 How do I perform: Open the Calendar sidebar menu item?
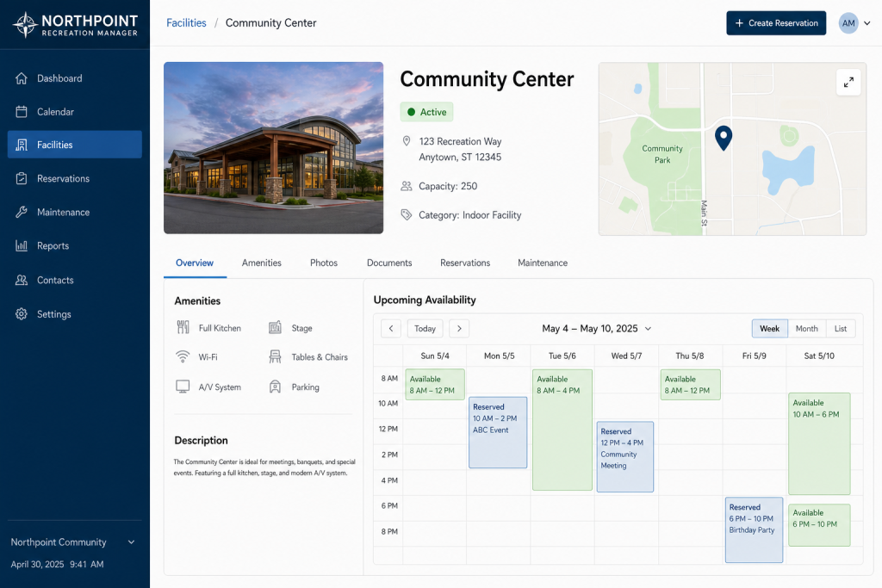coord(75,112)
